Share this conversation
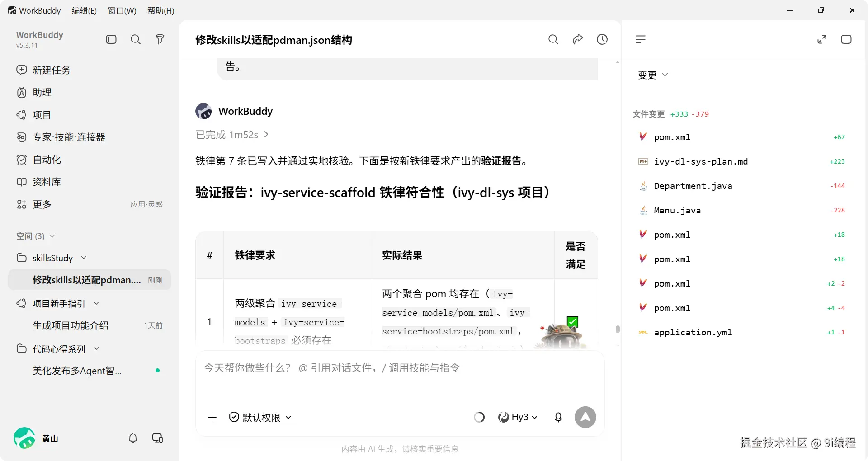 tap(577, 39)
